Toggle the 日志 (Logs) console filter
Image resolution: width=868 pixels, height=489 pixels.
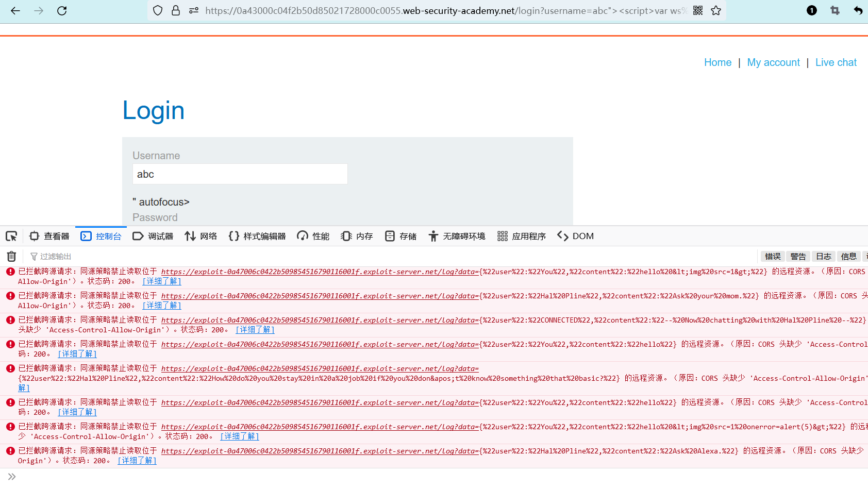pyautogui.click(x=823, y=257)
